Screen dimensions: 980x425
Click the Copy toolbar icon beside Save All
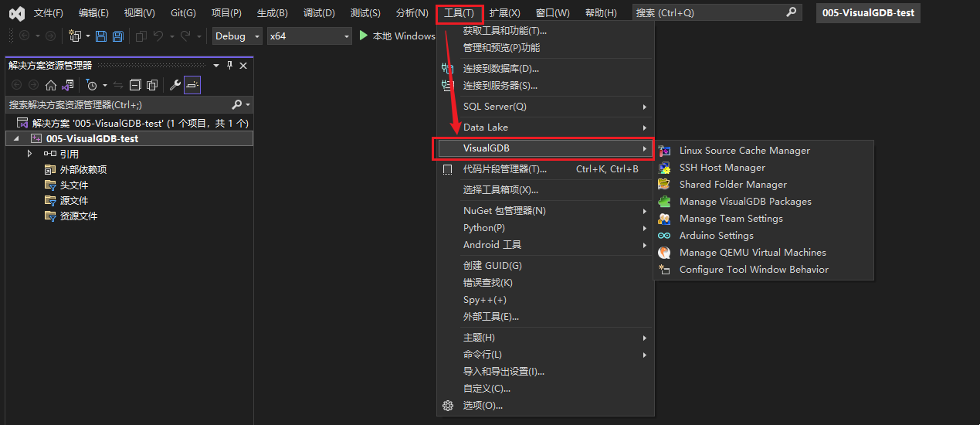141,36
